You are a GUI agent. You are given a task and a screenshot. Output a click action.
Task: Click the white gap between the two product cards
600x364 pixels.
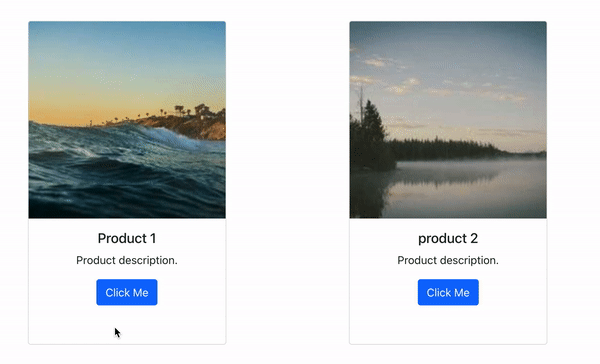pos(287,183)
